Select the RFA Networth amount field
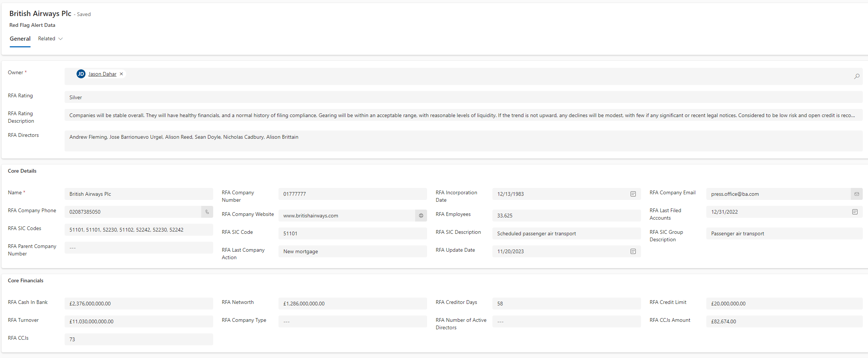868x358 pixels. [353, 304]
